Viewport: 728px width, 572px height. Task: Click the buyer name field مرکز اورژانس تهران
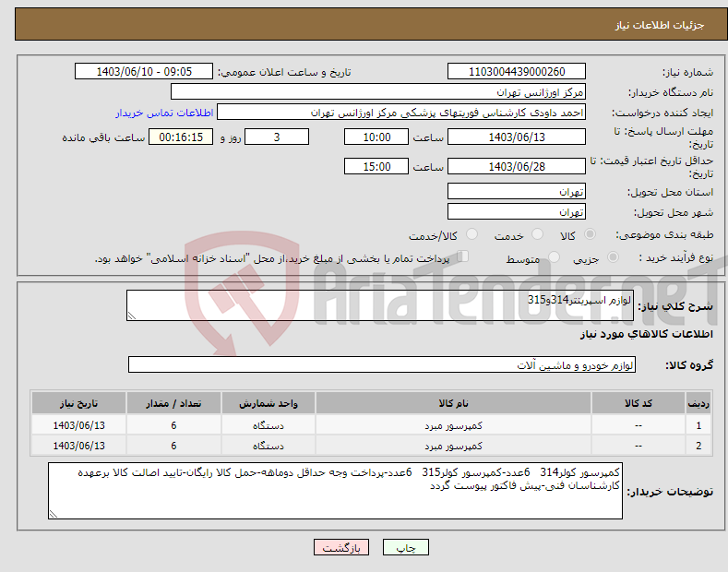(x=378, y=92)
